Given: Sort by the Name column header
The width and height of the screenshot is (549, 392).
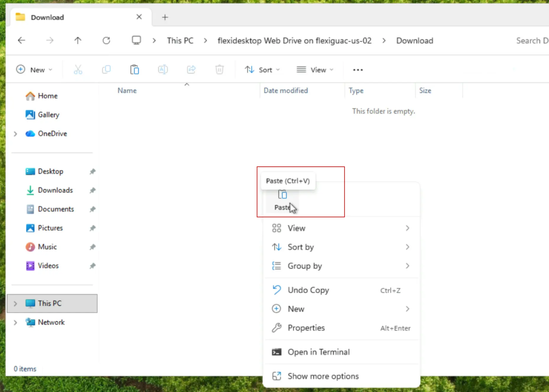Looking at the screenshot, I should [x=127, y=90].
